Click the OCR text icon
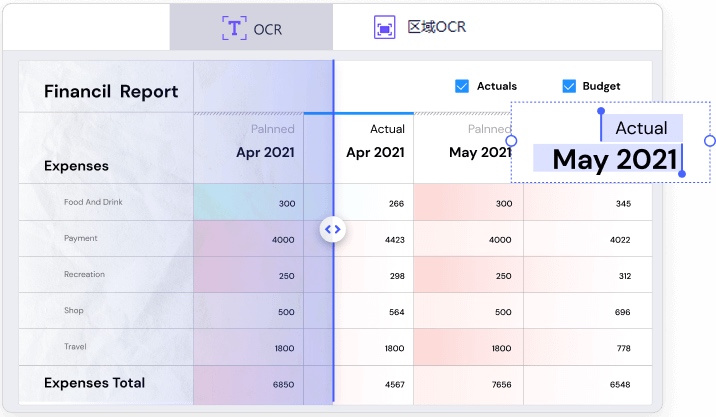The image size is (716, 417). tap(234, 28)
